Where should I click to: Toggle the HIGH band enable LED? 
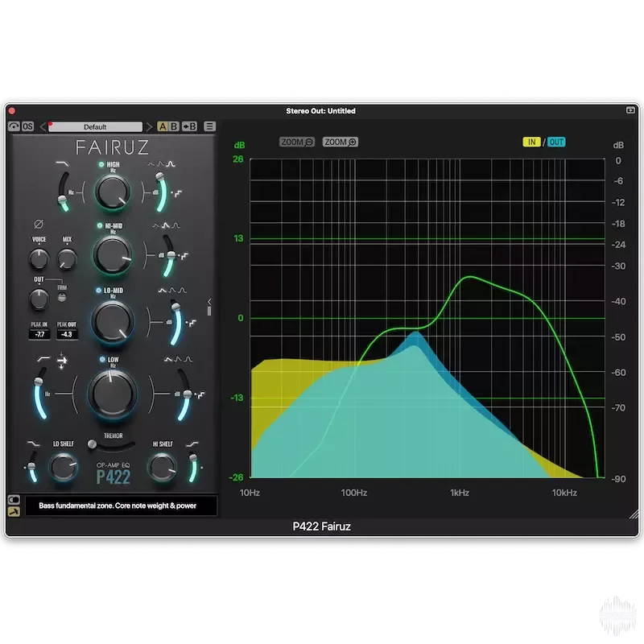(x=101, y=164)
